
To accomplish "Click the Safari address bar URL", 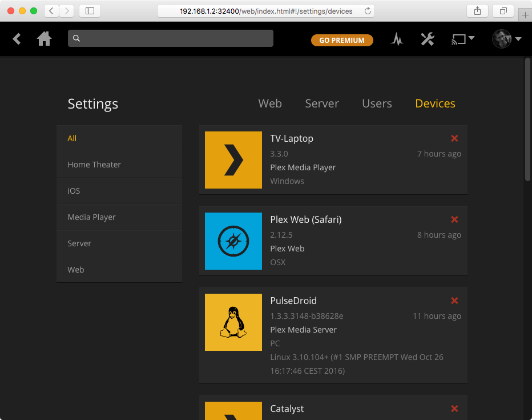I will pyautogui.click(x=266, y=11).
